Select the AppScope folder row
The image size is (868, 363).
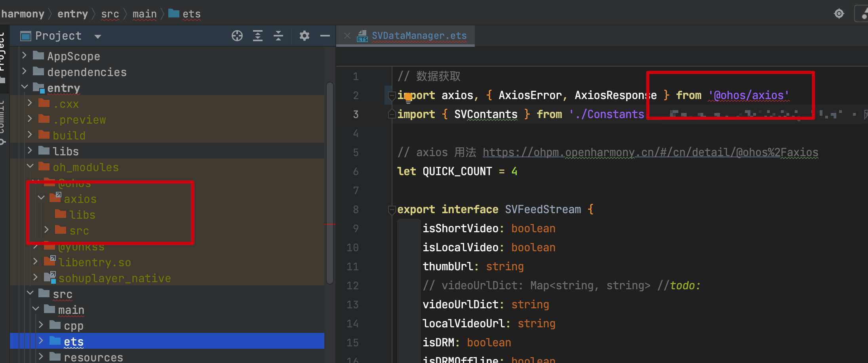[167, 56]
